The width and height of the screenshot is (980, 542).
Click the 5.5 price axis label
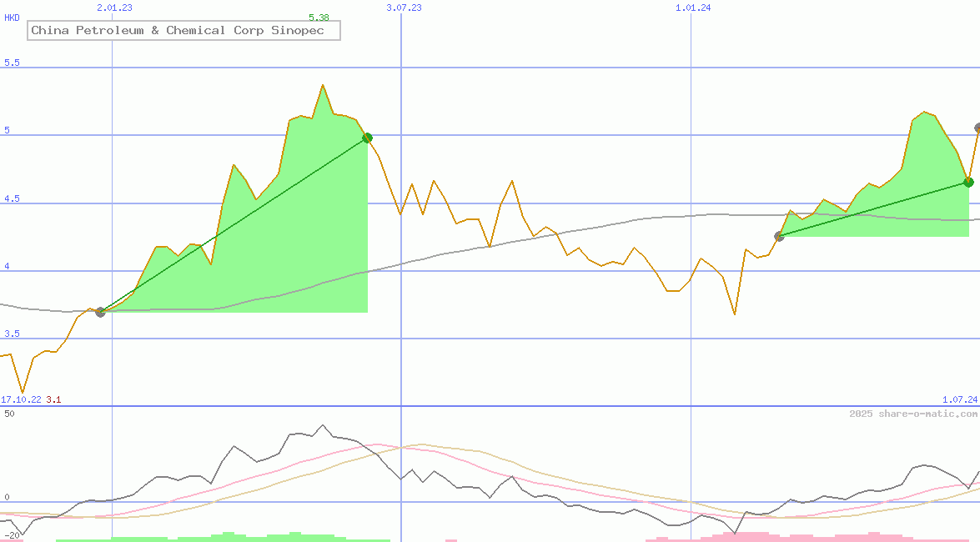point(12,63)
